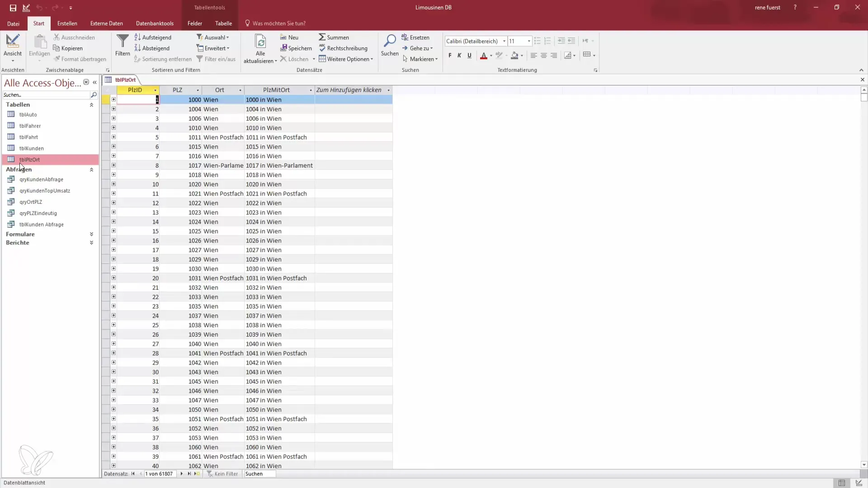The image size is (868, 488).
Task: Save database via quick access save icon
Action: click(13, 8)
